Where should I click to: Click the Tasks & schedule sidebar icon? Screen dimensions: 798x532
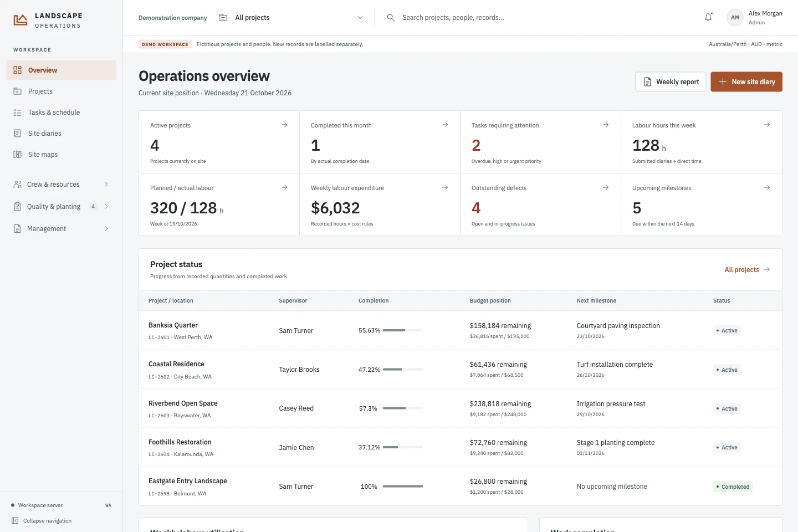pyautogui.click(x=17, y=112)
